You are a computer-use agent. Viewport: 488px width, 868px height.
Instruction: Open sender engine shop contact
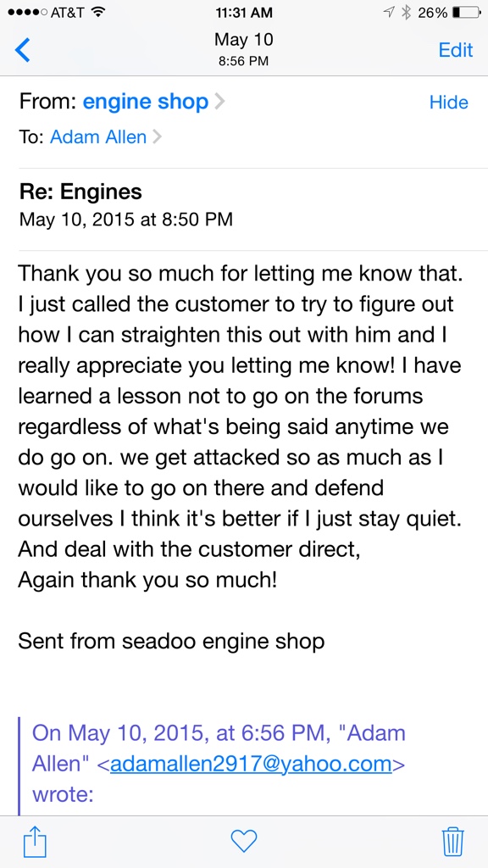146,102
